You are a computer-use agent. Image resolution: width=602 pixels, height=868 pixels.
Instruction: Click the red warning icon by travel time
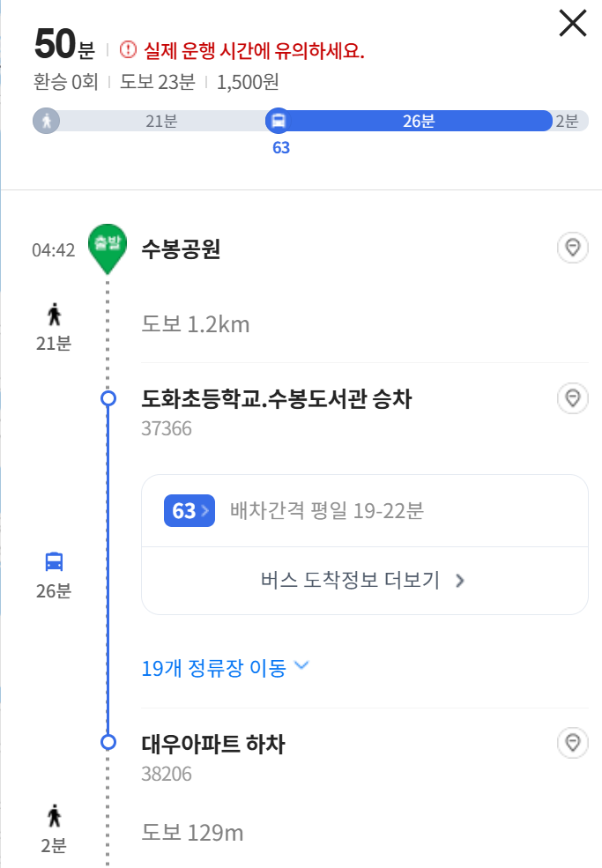(x=129, y=49)
